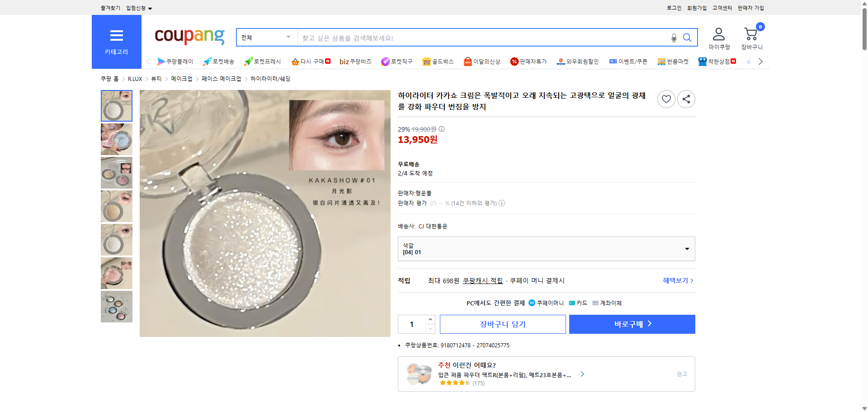Select the 로켓배송 rocket icon
The image size is (868, 412).
[x=207, y=61]
